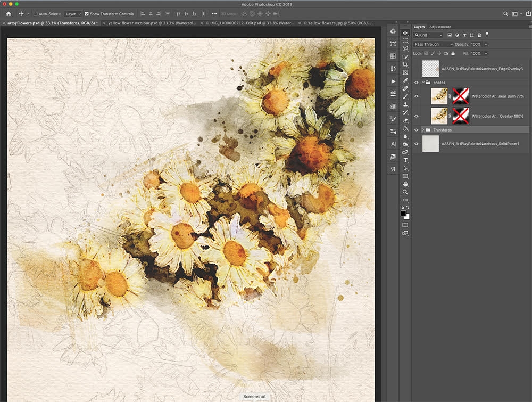Click the Home icon in options bar
The height and width of the screenshot is (402, 532).
pyautogui.click(x=9, y=14)
